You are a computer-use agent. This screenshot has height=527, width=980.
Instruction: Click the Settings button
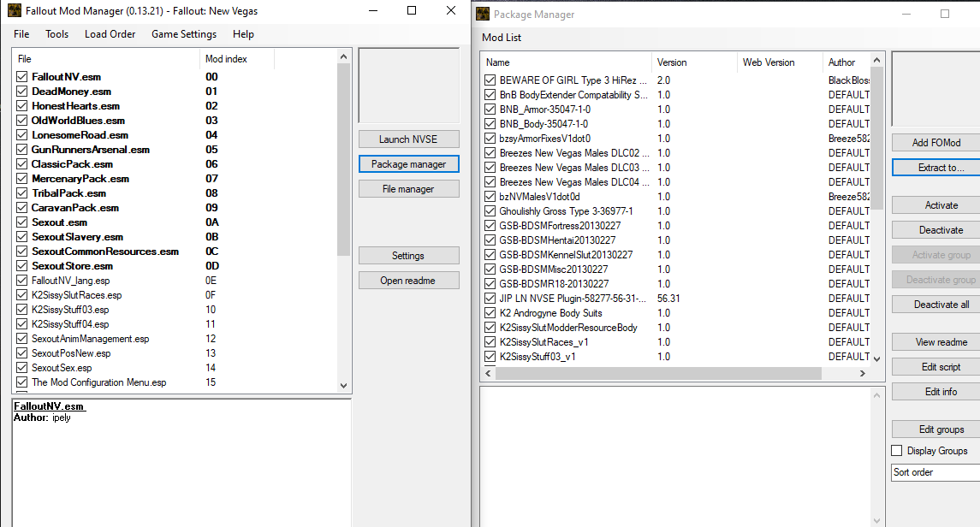(409, 256)
